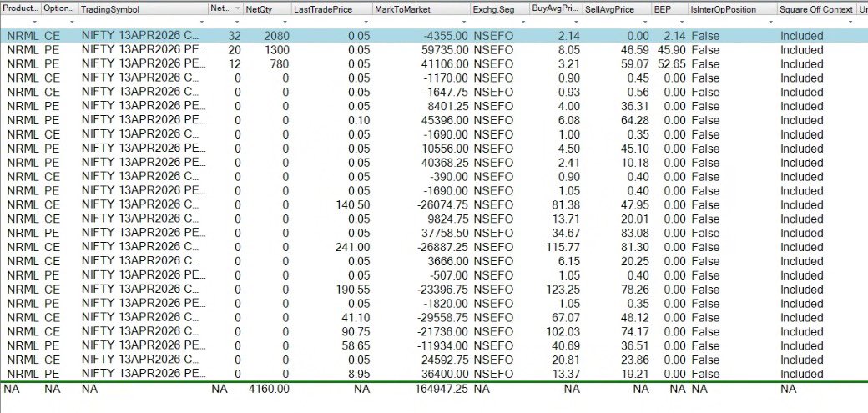Select the LastTradePrice cell 90.75
868x413 pixels.
[356, 331]
